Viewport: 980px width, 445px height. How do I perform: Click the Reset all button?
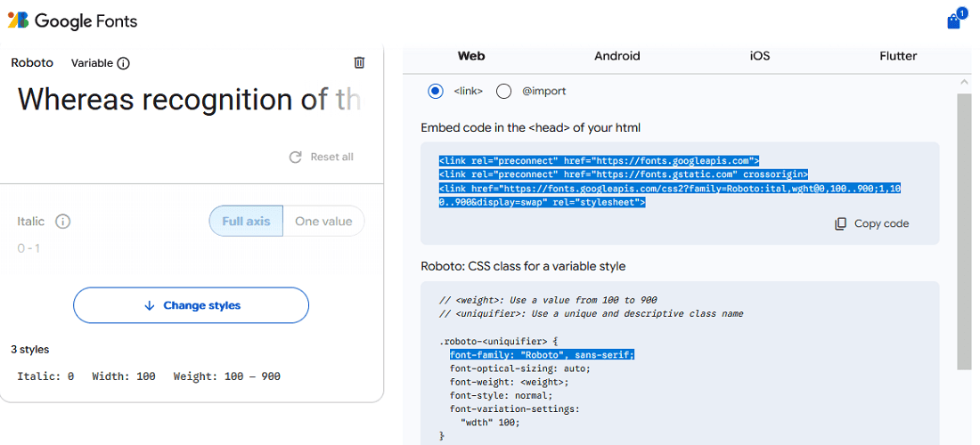click(322, 157)
